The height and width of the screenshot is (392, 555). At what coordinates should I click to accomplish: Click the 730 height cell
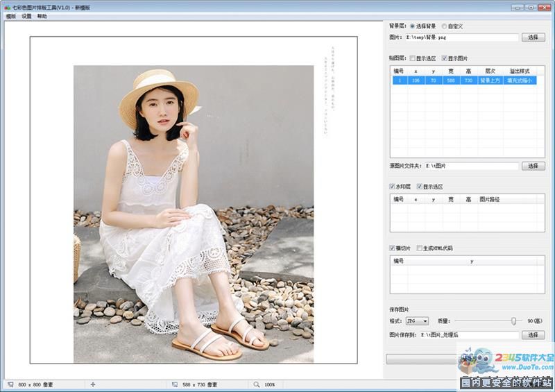(x=469, y=80)
